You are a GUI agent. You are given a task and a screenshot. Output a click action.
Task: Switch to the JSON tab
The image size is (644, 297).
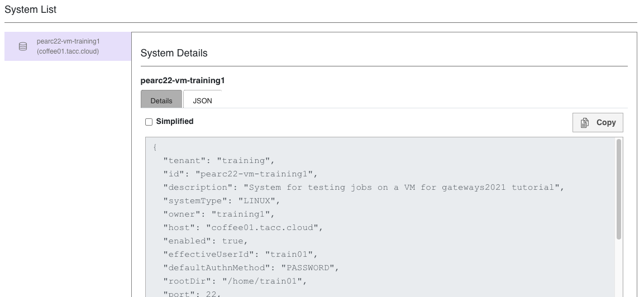(203, 99)
